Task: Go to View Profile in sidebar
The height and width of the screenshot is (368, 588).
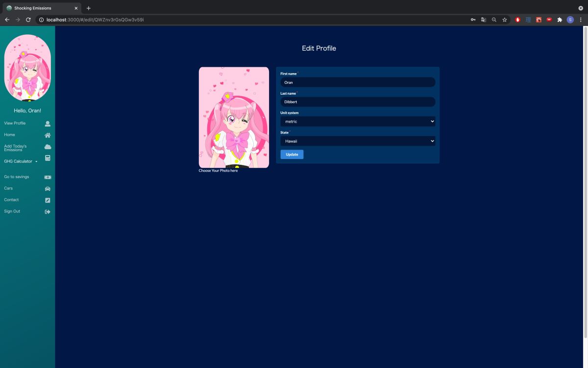Action: (15, 123)
